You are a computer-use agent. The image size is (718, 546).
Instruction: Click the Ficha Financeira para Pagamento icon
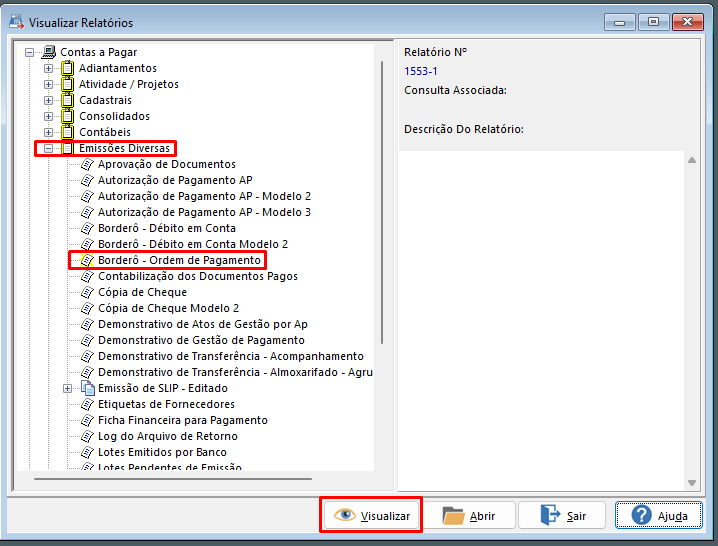87,420
